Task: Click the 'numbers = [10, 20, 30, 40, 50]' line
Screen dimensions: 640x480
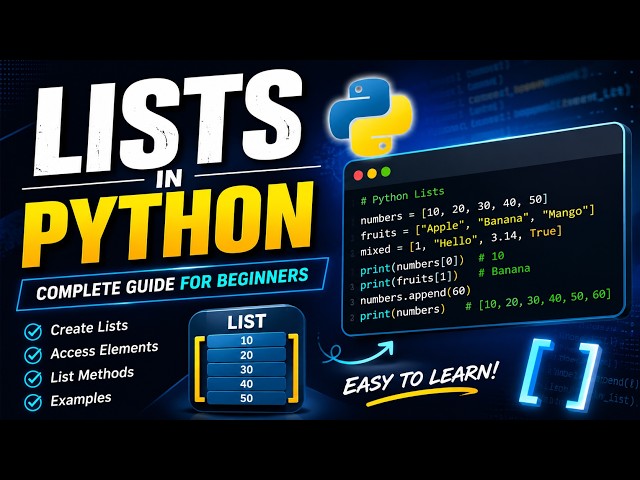Action: (454, 210)
